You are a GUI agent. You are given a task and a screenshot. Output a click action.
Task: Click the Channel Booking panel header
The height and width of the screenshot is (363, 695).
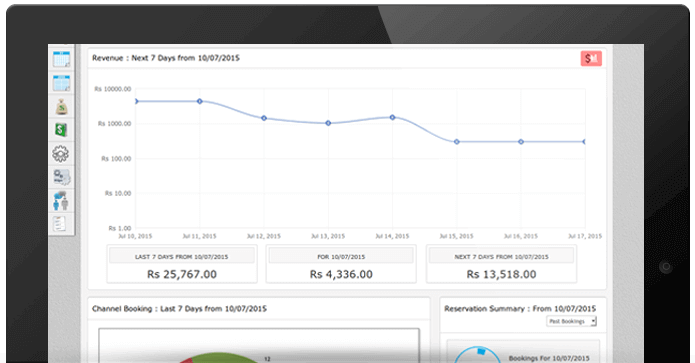coord(259,308)
